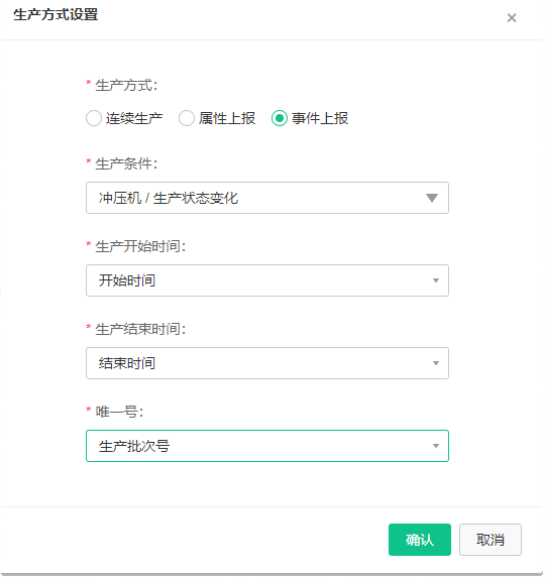The width and height of the screenshot is (551, 577).
Task: Open the 生产结束时间 dropdown arrow
Action: [x=436, y=363]
